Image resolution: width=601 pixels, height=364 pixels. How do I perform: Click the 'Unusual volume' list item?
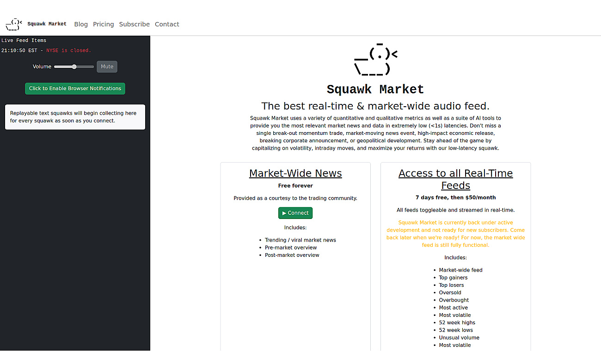459,338
